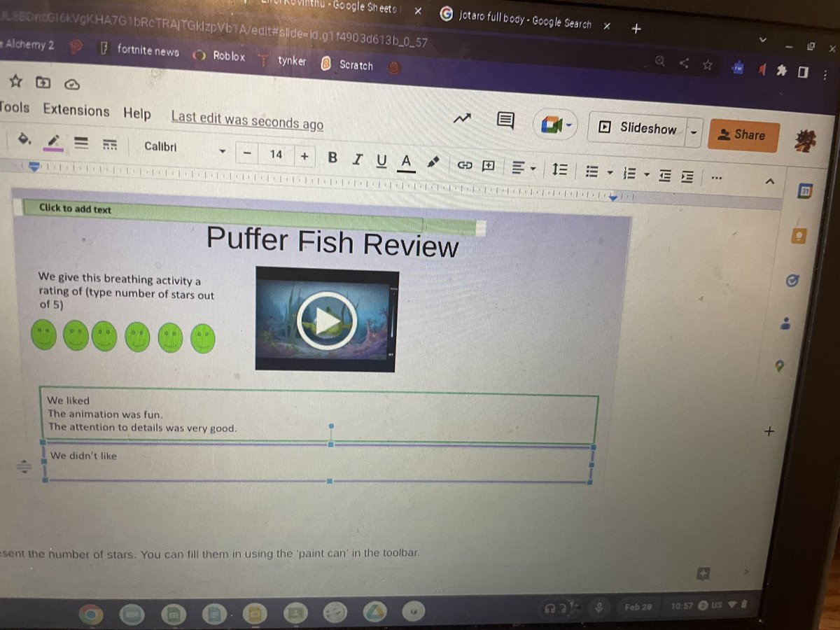Insert a link with the link icon

(464, 165)
